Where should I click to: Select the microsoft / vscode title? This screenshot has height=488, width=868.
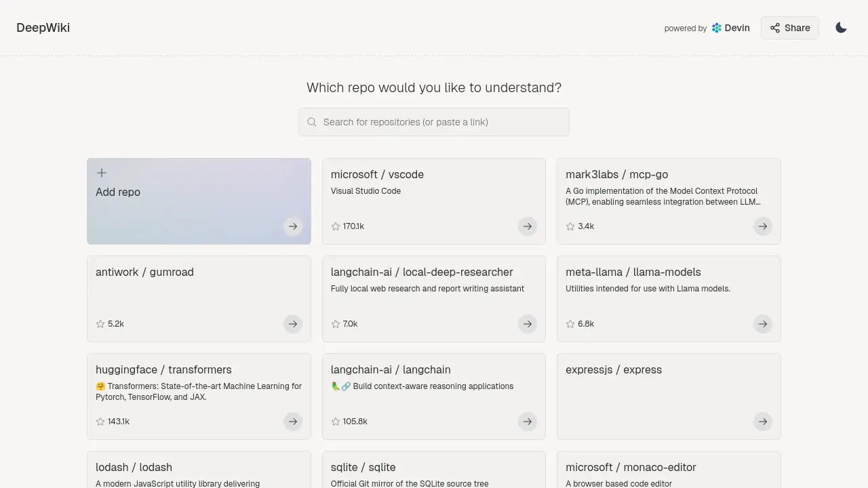[377, 174]
